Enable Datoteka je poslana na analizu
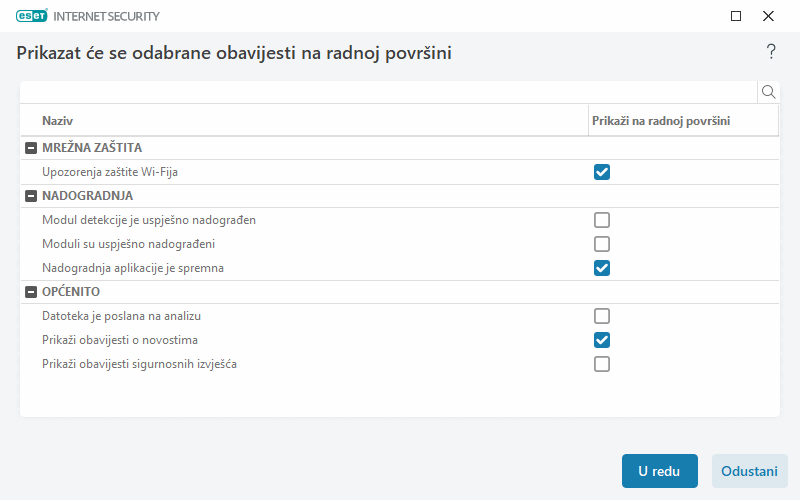 coord(602,316)
